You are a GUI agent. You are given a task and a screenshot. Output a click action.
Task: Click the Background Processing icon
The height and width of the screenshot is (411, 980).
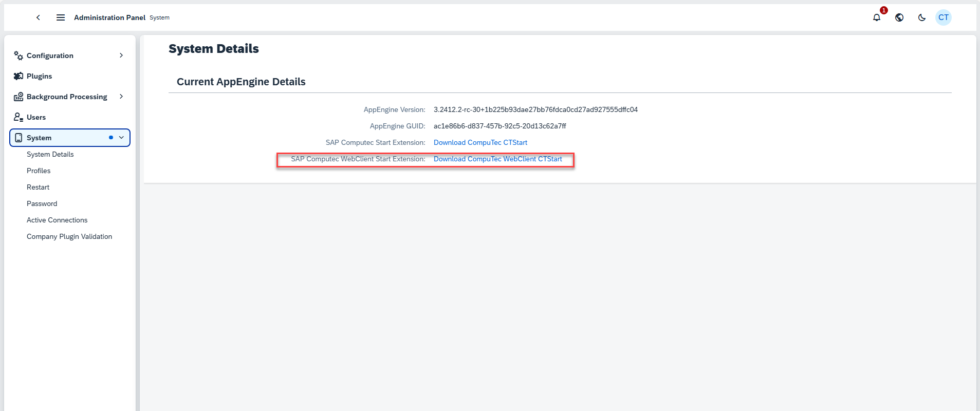(19, 97)
